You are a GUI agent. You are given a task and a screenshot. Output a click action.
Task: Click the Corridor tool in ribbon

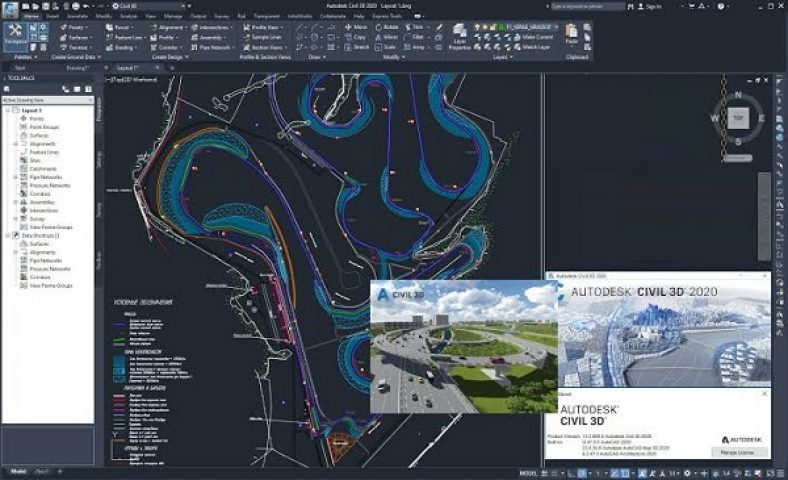(164, 47)
